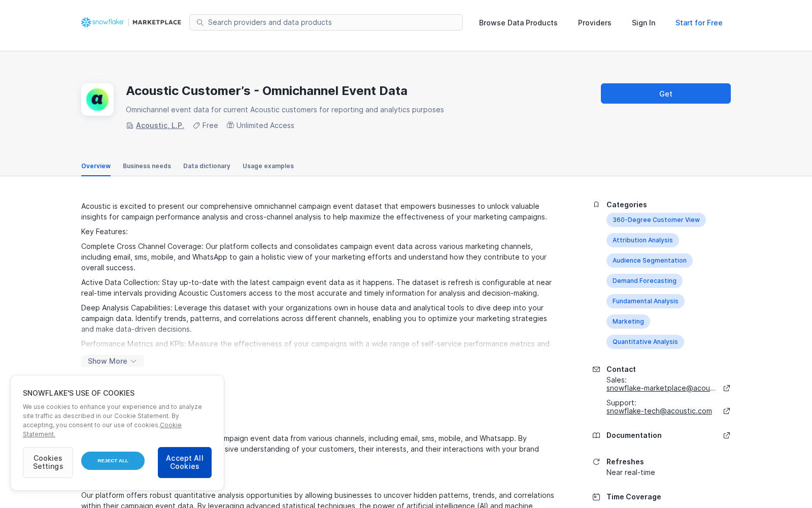Open the Providers nav item
This screenshot has height=508, width=812.
594,23
